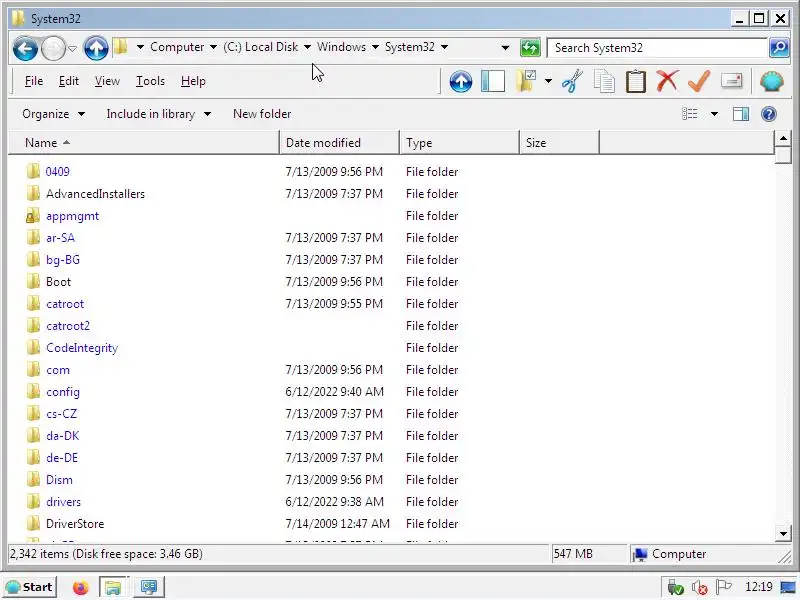Click the folder icon in the address bar

pyautogui.click(x=120, y=47)
